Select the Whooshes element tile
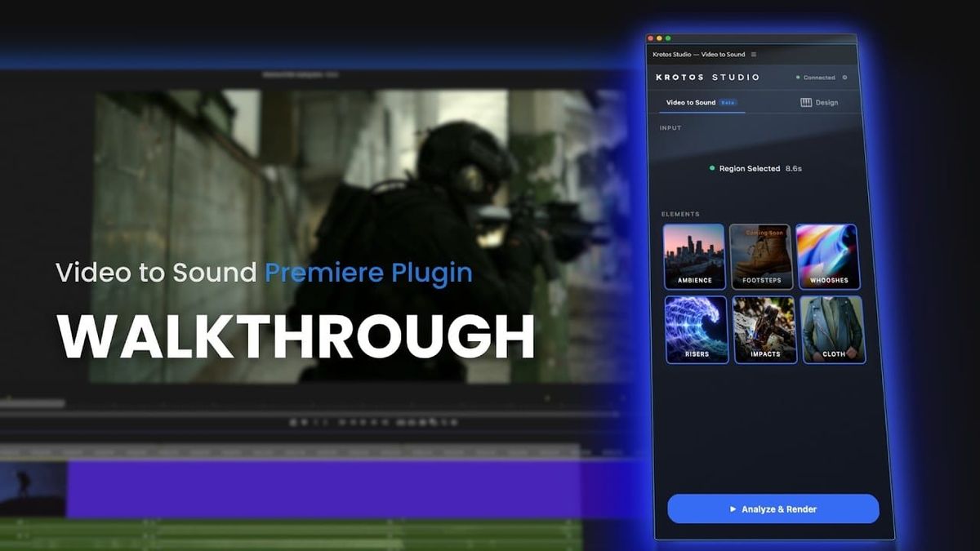 tap(827, 256)
